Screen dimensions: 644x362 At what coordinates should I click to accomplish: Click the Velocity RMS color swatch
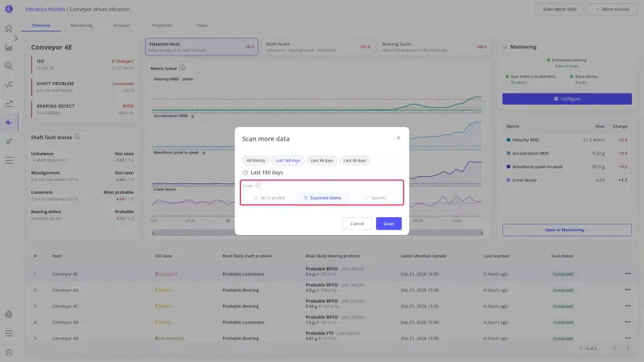pos(509,140)
